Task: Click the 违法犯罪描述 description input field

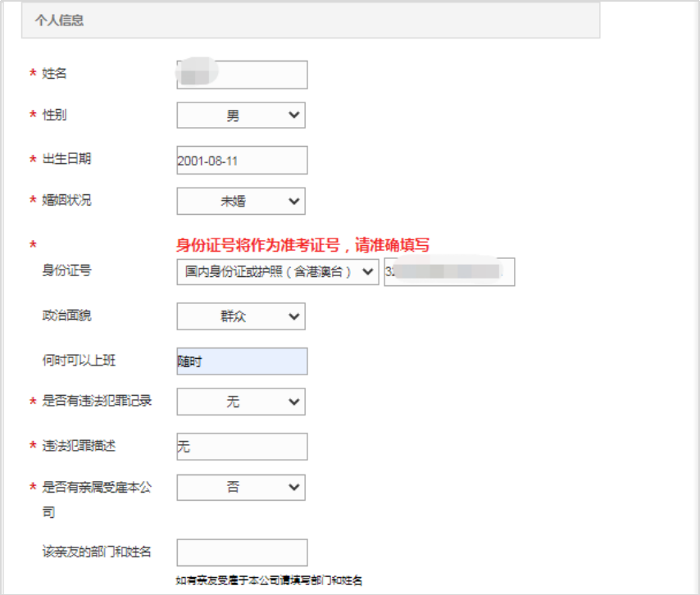Action: pos(242,447)
